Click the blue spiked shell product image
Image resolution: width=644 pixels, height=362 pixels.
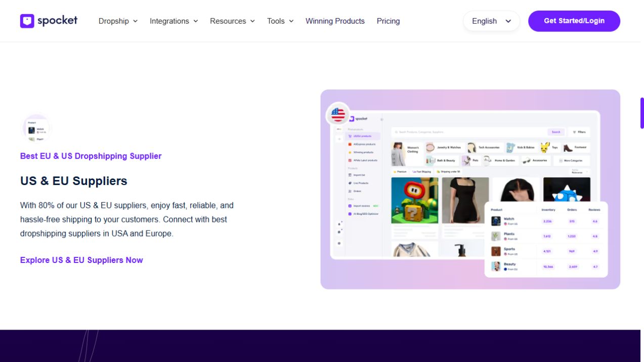coord(567,190)
